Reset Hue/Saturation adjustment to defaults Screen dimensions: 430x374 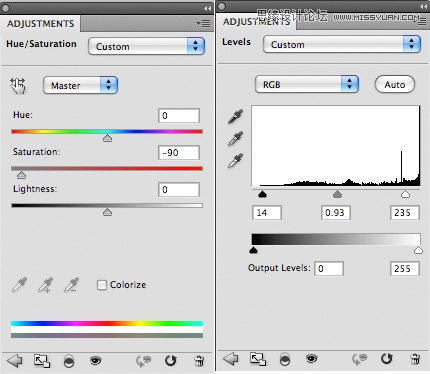[171, 361]
